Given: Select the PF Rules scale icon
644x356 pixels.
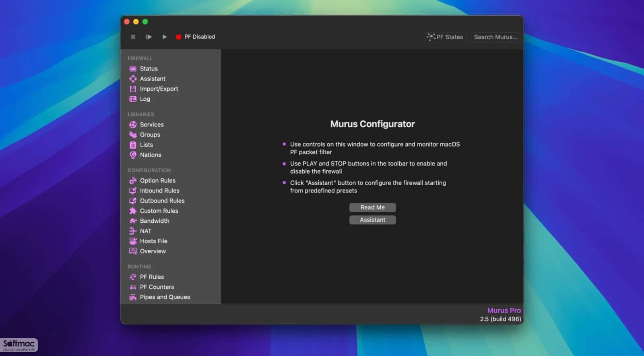Looking at the screenshot, I should [133, 277].
